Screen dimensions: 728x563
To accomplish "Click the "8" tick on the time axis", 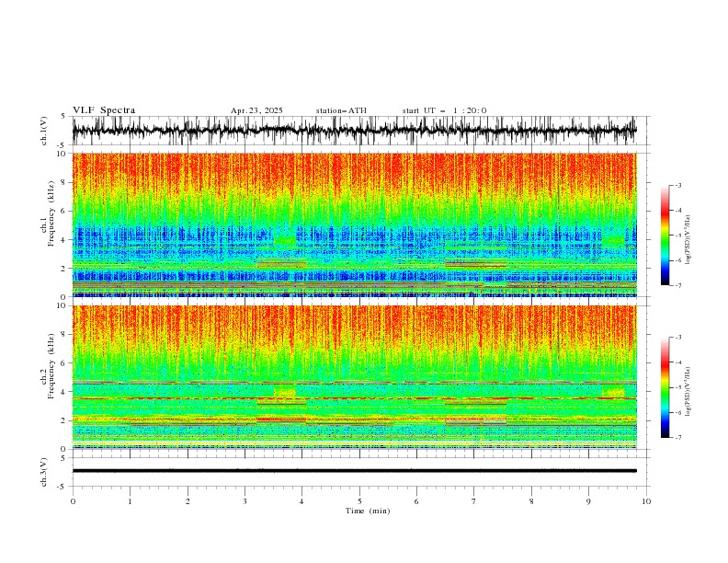I will [531, 501].
